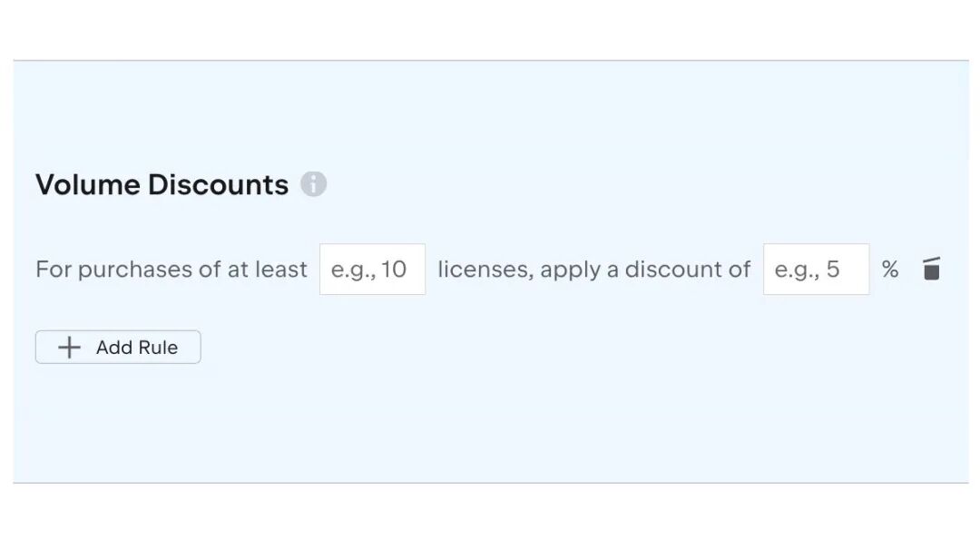Click the percent symbol beside discount field
Image resolution: width=980 pixels, height=550 pixels.
click(890, 270)
